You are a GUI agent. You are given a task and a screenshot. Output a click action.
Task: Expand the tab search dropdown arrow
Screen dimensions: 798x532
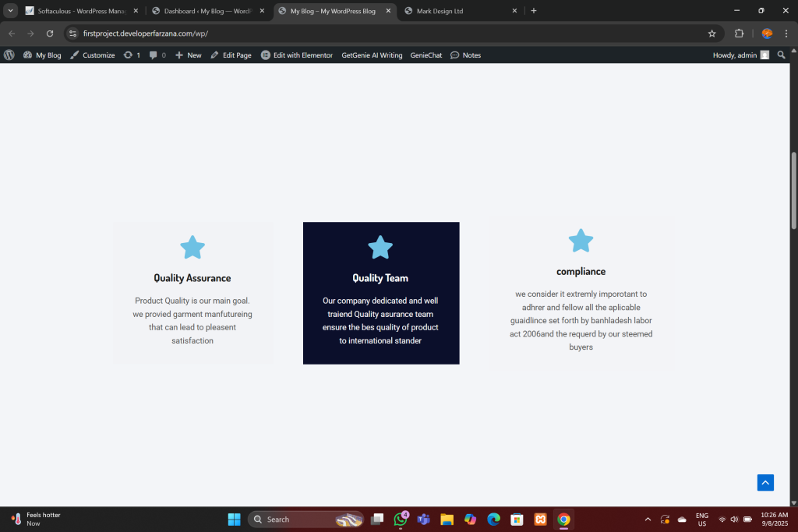(x=11, y=11)
